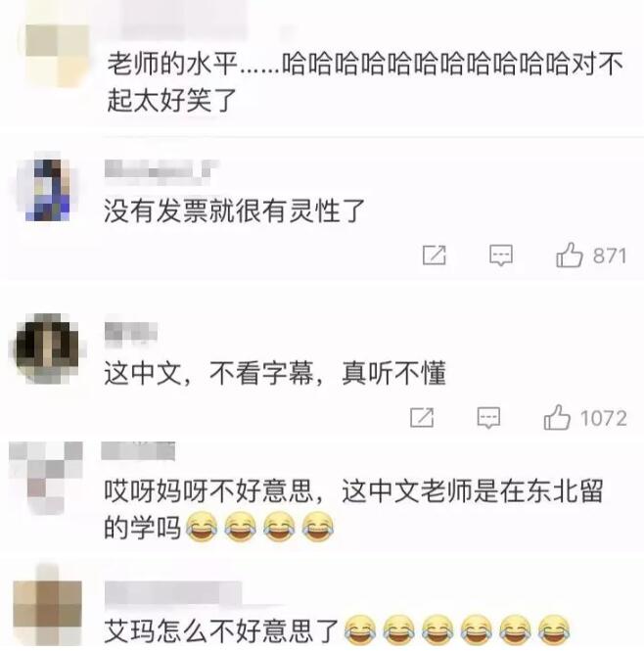This screenshot has width=644, height=651.
Task: Share the '没有发票就很有灵性了' comment
Action: pyautogui.click(x=434, y=255)
